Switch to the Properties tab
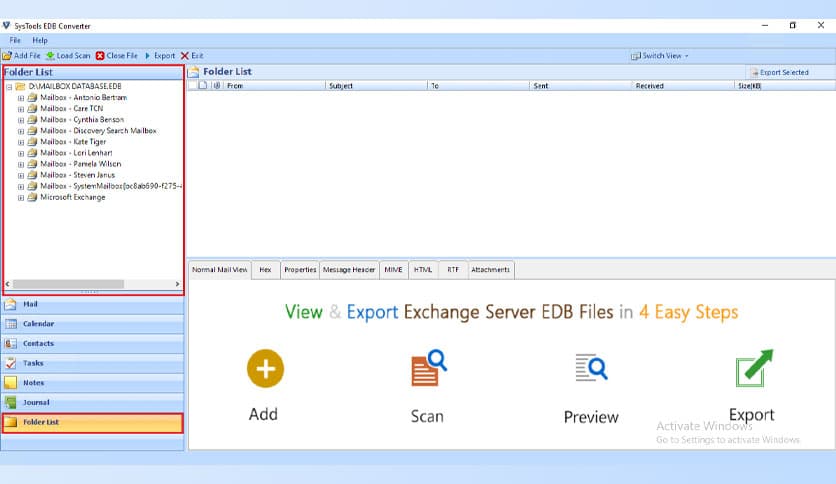Screen dimensions: 836x484 click(x=300, y=270)
